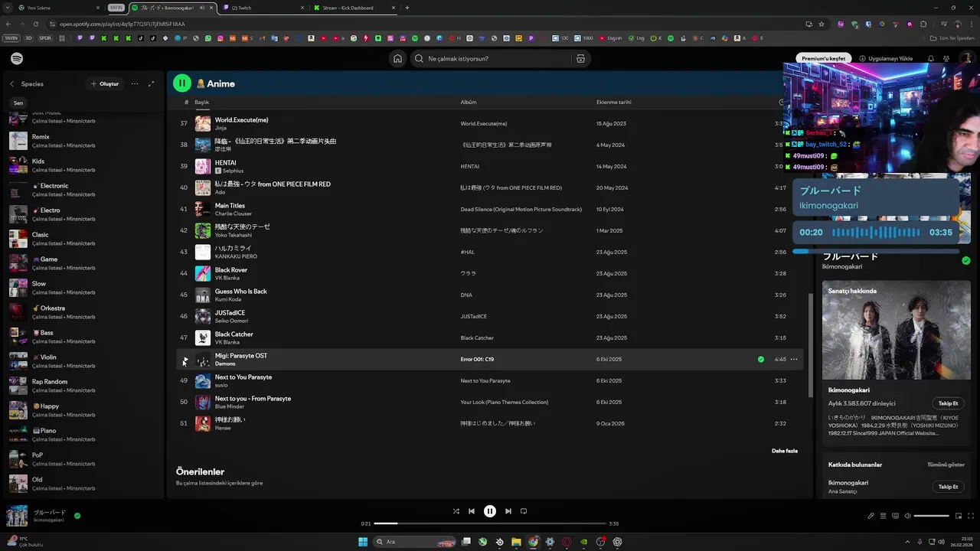The width and height of the screenshot is (980, 551).
Task: Open the Piano playlist in library
Action: 83,435
